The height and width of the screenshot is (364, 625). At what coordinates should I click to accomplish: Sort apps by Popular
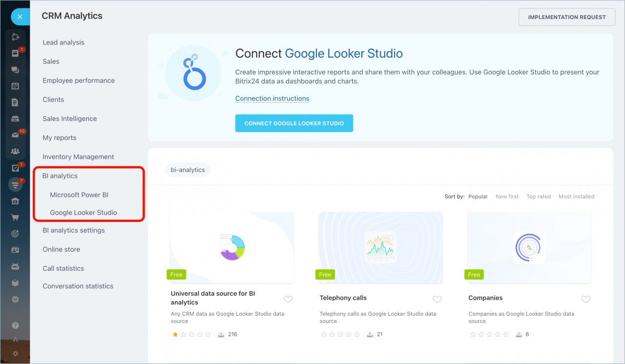[x=478, y=197]
